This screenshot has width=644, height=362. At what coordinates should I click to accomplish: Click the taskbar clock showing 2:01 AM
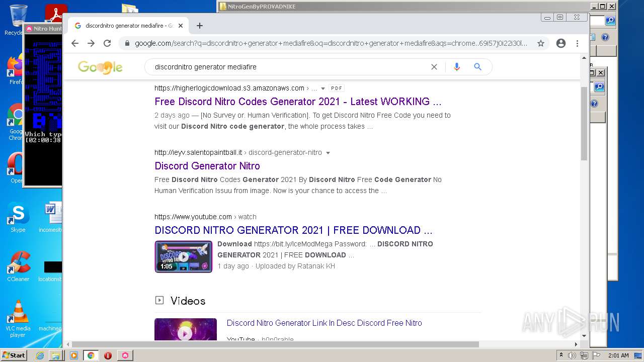tap(618, 355)
